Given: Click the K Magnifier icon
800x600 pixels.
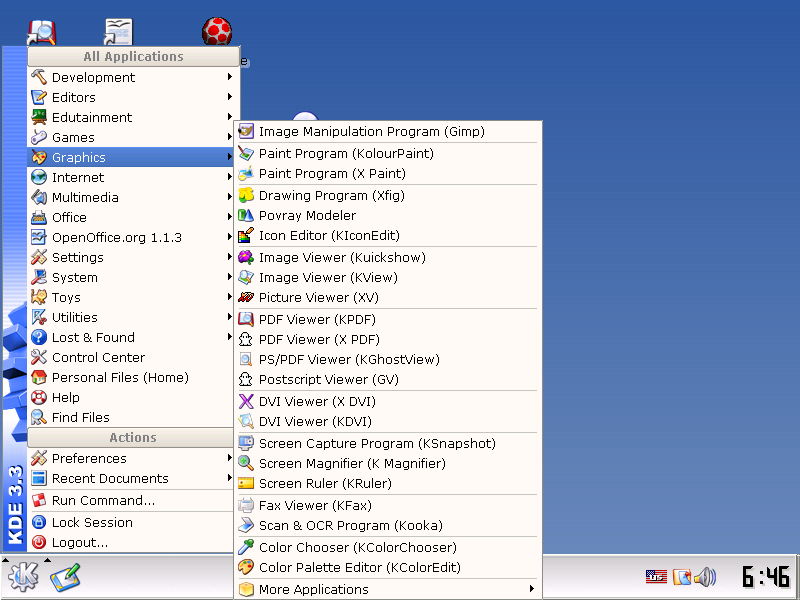Looking at the screenshot, I should [246, 463].
